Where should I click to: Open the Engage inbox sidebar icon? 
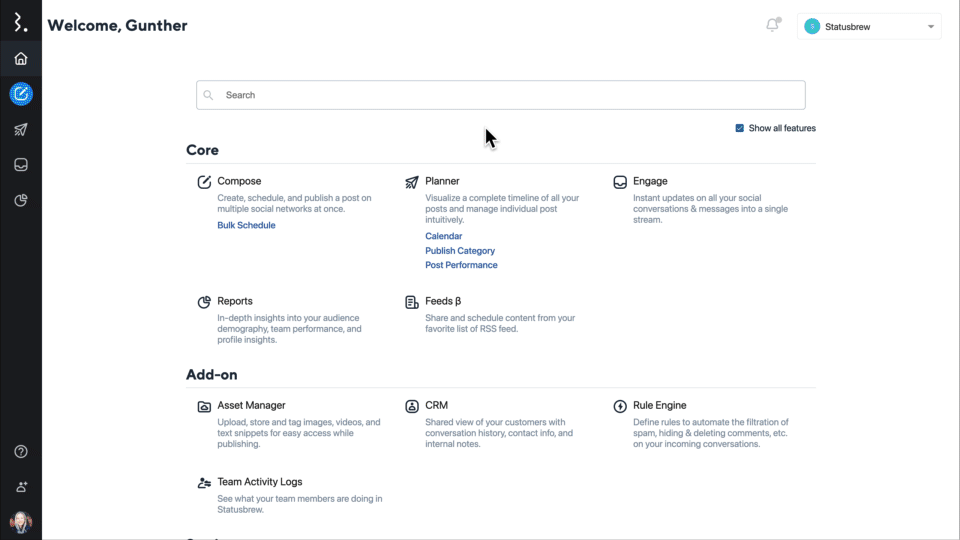pyautogui.click(x=21, y=165)
